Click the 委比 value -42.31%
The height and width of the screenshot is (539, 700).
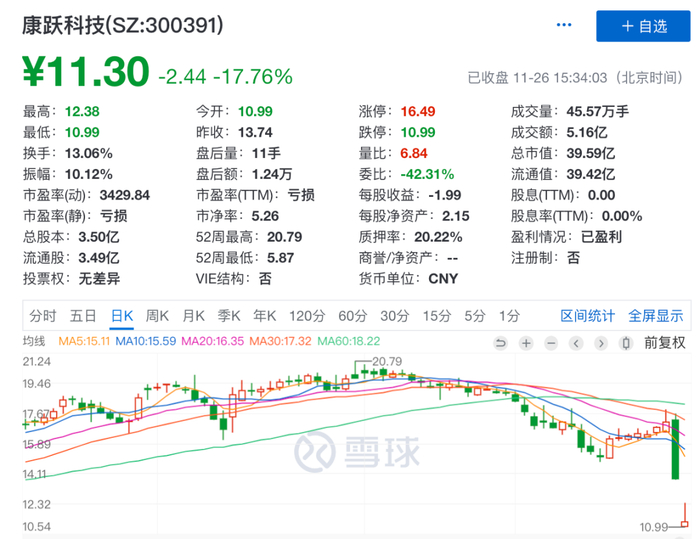pos(427,175)
